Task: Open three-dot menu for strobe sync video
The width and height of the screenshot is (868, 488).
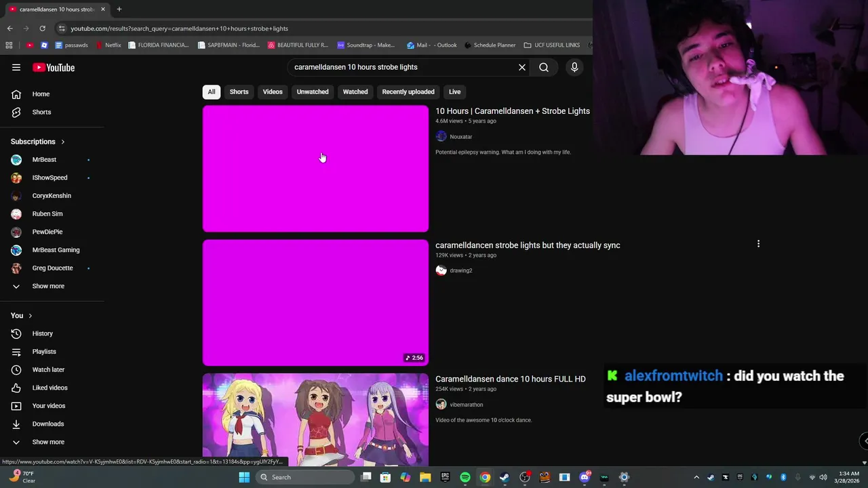Action: coord(758,243)
